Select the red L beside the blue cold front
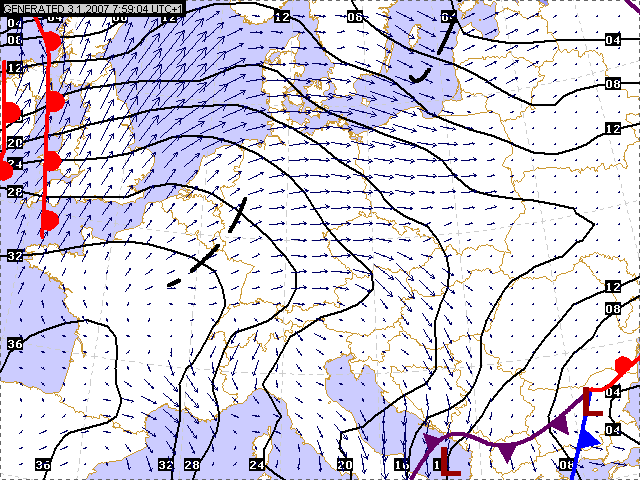640x480 pixels. point(592,404)
